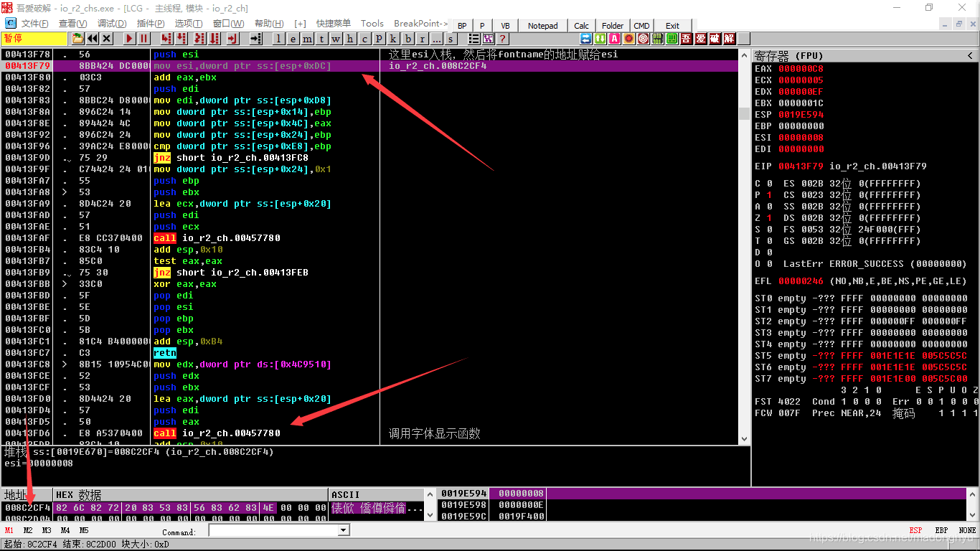
Task: Open the Tools menu
Action: [372, 24]
